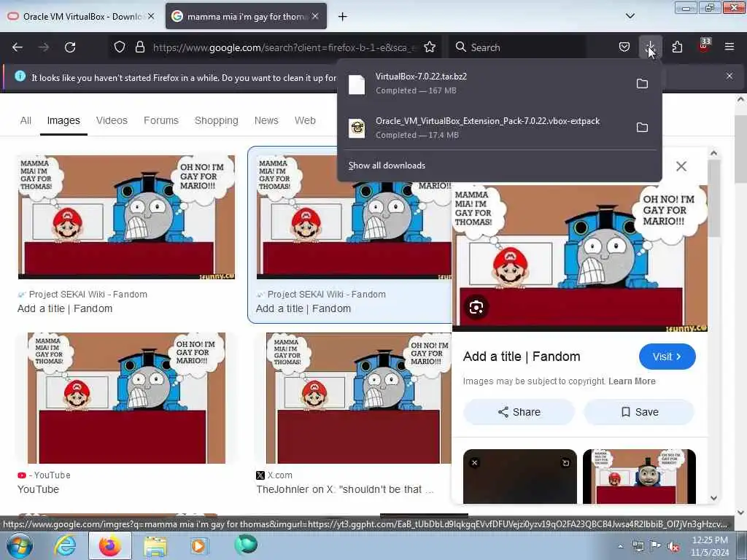Click the padlock site info icon
747x560 pixels.
point(139,47)
